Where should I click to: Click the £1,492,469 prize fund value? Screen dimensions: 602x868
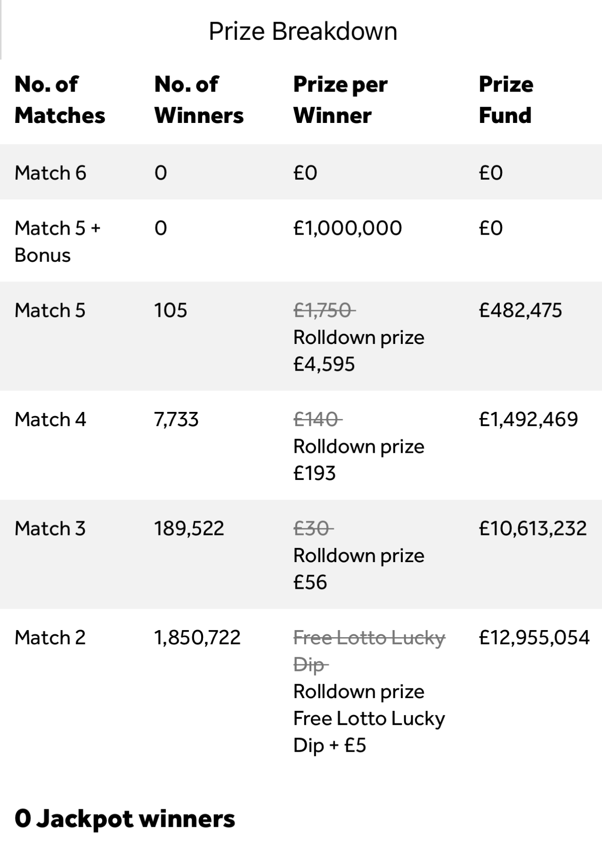tap(528, 419)
